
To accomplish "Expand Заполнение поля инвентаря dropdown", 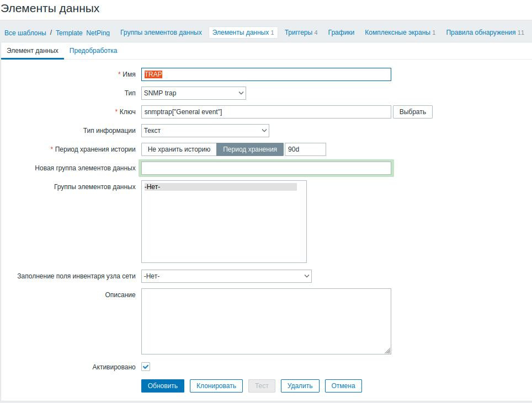I will coord(226,276).
